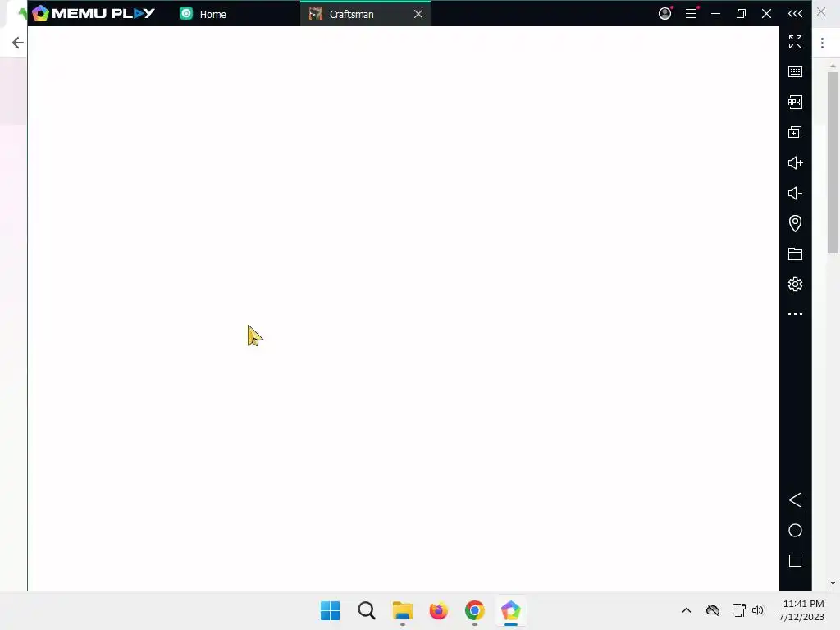
Task: Open the MEmu hamburger menu
Action: [x=691, y=13]
